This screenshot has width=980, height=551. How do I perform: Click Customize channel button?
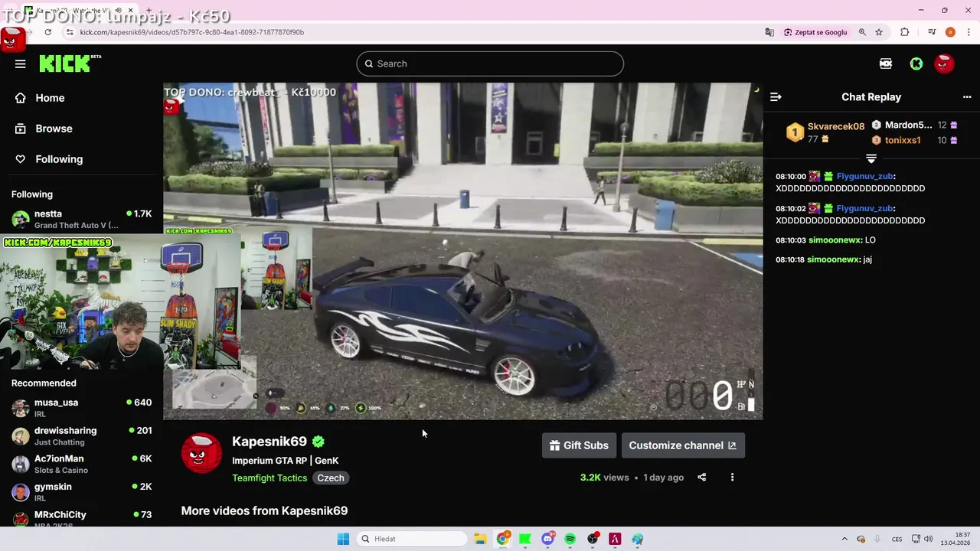682,445
